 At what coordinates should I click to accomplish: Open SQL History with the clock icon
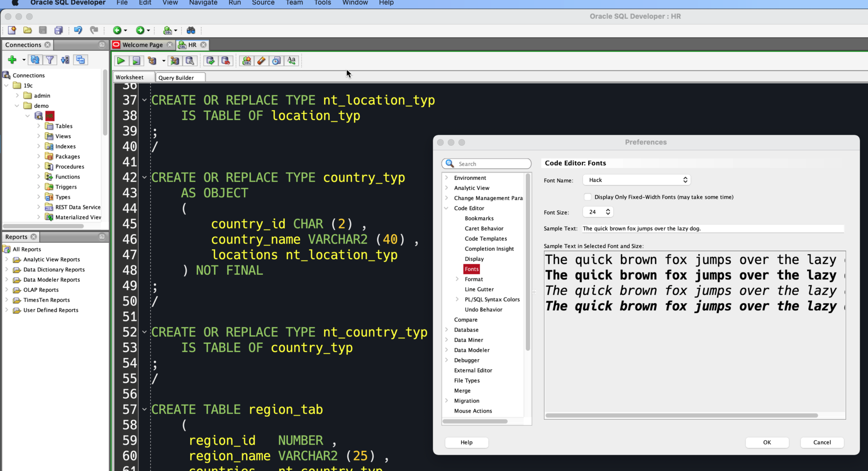coord(276,61)
